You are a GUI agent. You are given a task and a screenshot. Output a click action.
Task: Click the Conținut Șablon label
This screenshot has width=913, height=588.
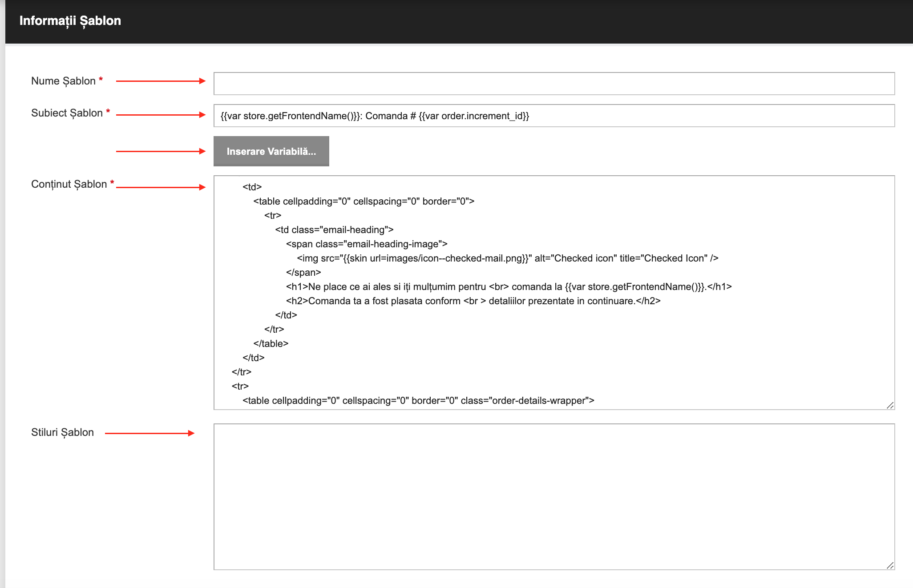click(69, 184)
